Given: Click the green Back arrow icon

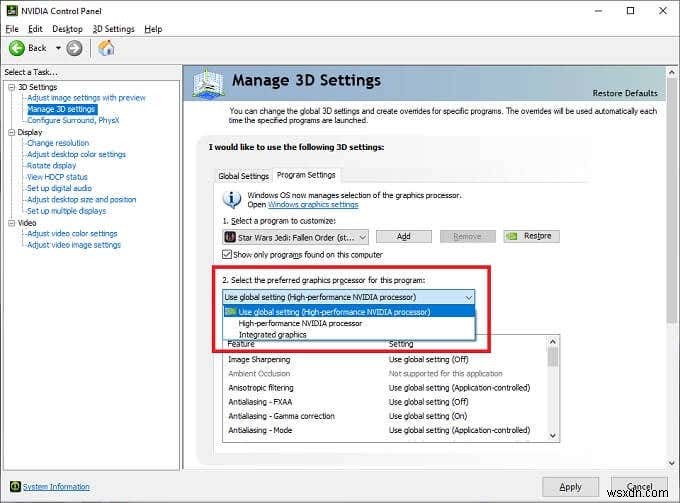Looking at the screenshot, I should click(x=17, y=48).
